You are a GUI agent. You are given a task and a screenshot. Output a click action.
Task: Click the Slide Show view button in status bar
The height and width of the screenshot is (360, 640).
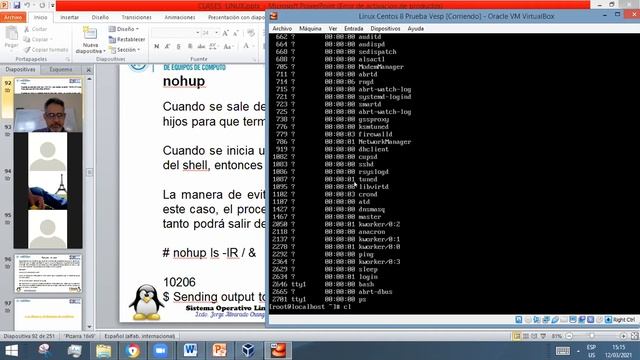point(543,336)
